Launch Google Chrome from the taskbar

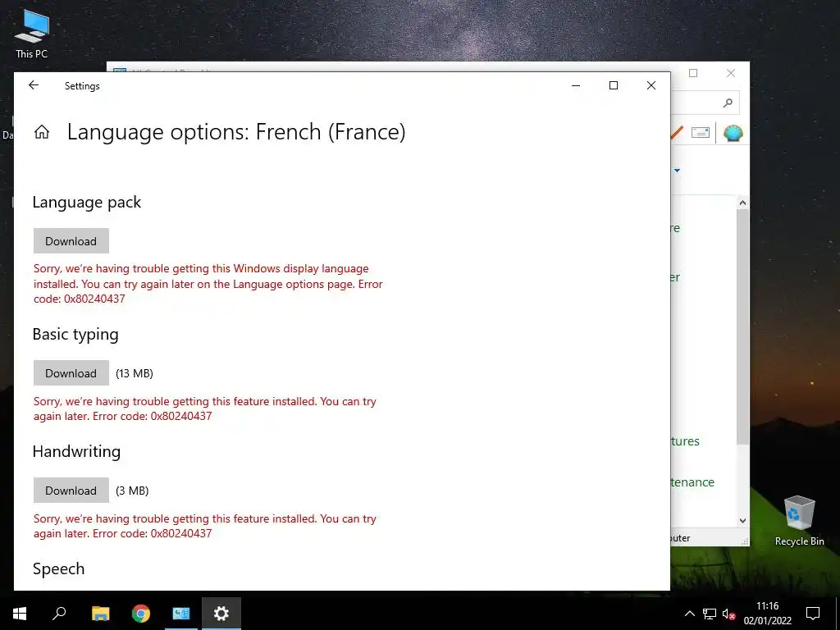point(141,614)
